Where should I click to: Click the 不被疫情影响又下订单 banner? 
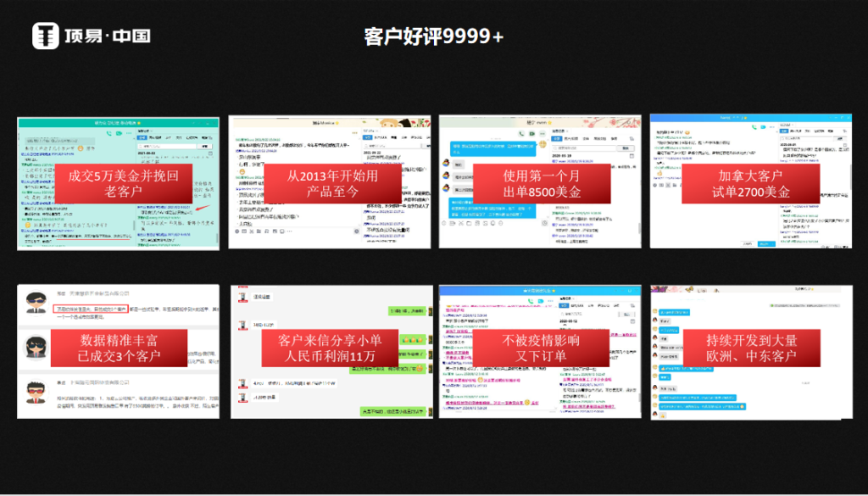point(540,348)
